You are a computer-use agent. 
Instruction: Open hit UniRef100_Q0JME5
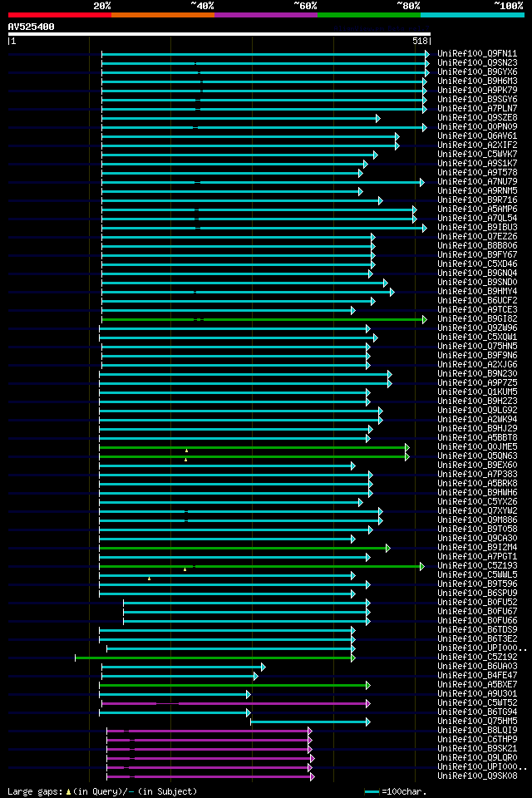[477, 447]
